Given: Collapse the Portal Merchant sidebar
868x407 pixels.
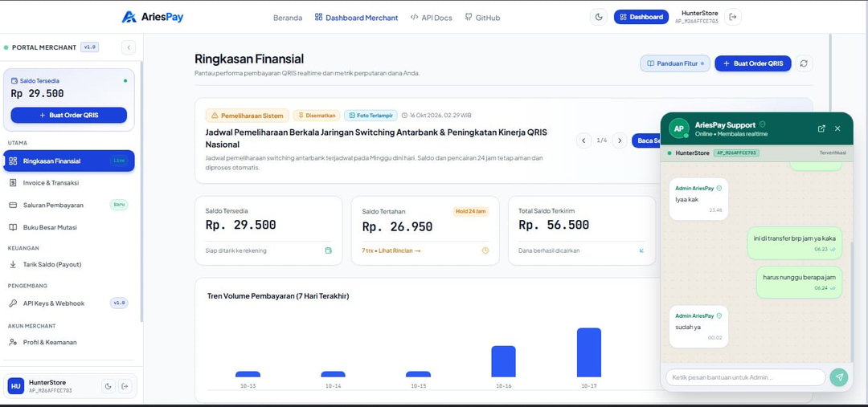Looking at the screenshot, I should 129,47.
